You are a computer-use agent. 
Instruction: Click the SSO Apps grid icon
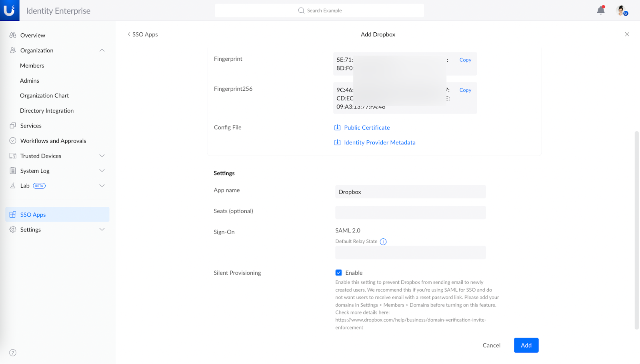(13, 215)
